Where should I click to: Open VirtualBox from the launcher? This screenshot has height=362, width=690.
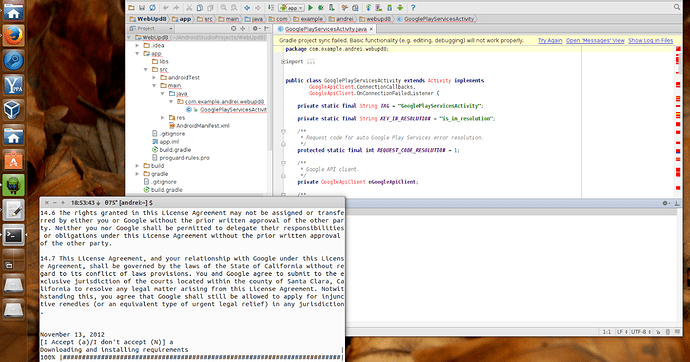coord(13,110)
